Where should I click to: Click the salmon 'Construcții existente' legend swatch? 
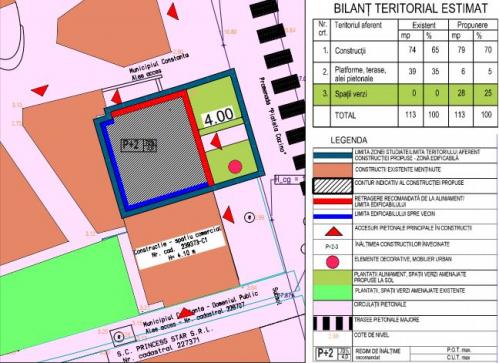click(x=333, y=170)
